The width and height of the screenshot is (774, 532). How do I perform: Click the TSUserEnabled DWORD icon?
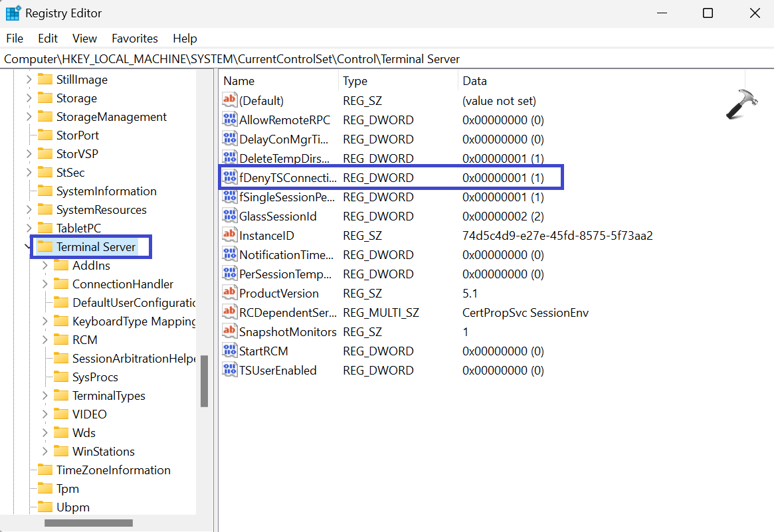pyautogui.click(x=229, y=371)
